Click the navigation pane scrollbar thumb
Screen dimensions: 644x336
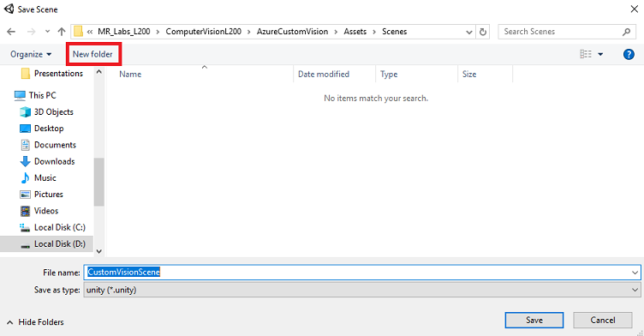(x=98, y=182)
